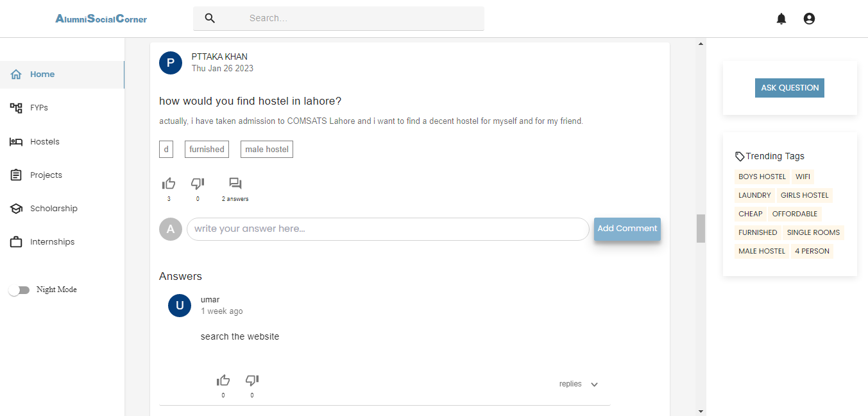Screen dimensions: 868x416
Task: Open the user account profile icon
Action: pyautogui.click(x=809, y=19)
